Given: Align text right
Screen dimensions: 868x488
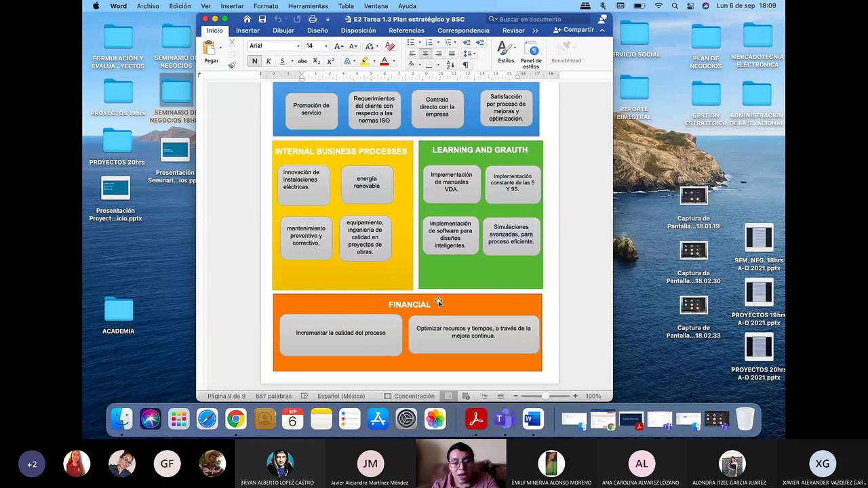Looking at the screenshot, I should pos(438,54).
